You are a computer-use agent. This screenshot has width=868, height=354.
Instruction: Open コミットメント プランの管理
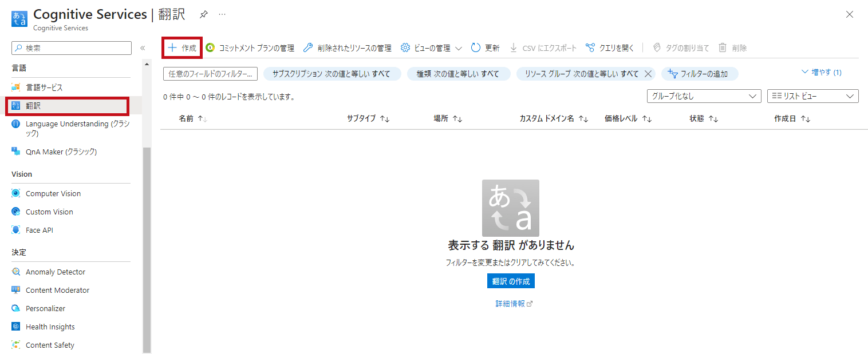pyautogui.click(x=250, y=48)
